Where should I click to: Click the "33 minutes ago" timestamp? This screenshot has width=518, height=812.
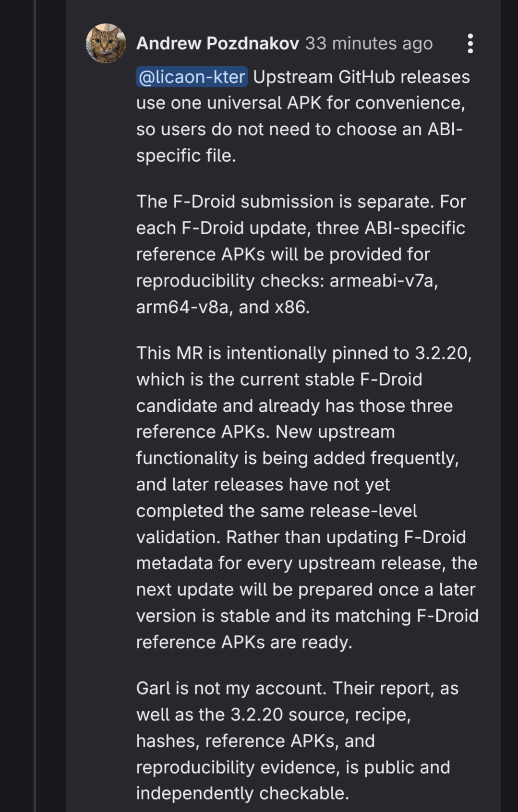coord(369,43)
